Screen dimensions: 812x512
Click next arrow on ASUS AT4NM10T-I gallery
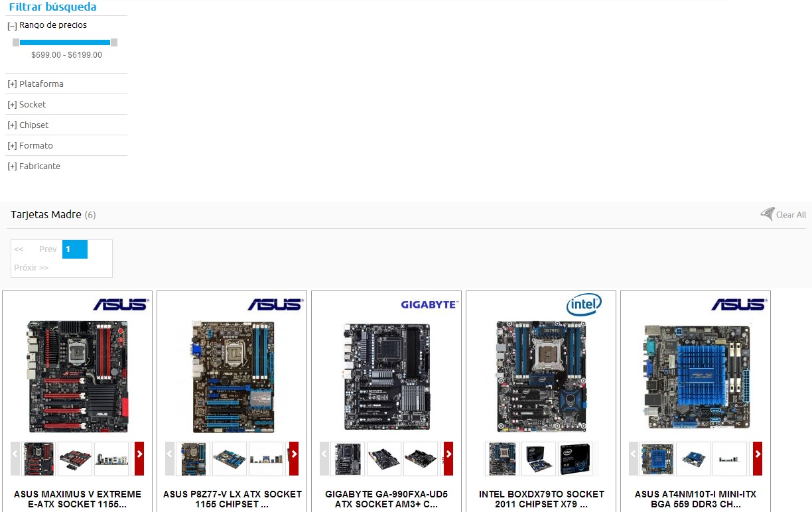pyautogui.click(x=758, y=458)
